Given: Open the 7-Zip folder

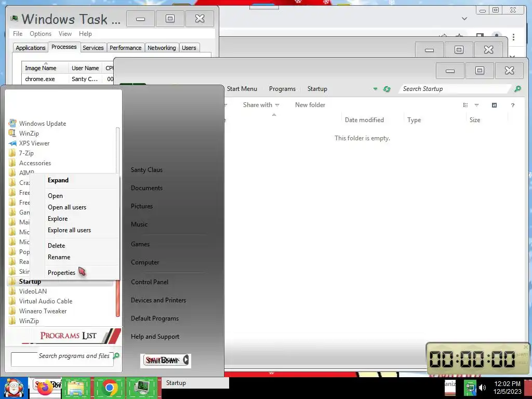Looking at the screenshot, I should pyautogui.click(x=21, y=153).
